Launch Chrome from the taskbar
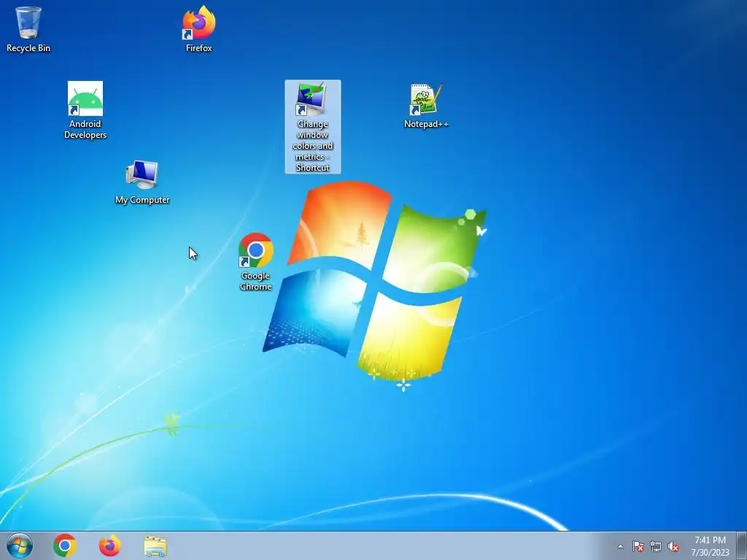The width and height of the screenshot is (747, 560). 65,545
